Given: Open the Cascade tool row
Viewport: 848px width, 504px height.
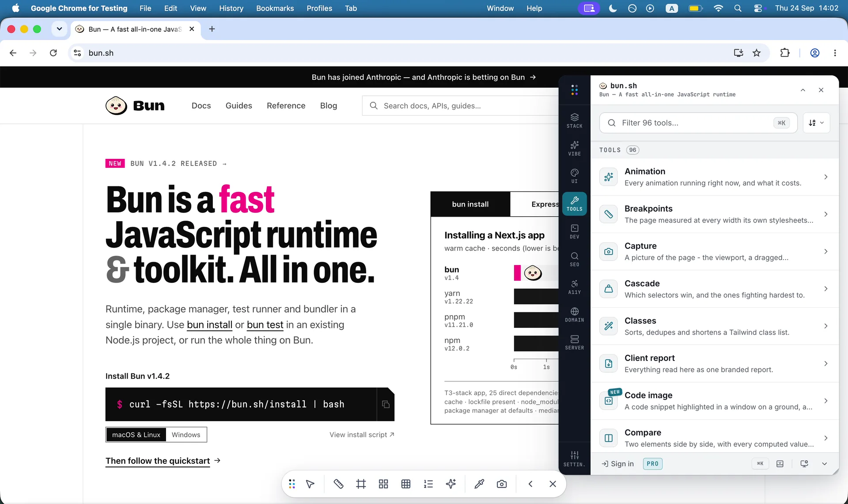Looking at the screenshot, I should [x=715, y=289].
